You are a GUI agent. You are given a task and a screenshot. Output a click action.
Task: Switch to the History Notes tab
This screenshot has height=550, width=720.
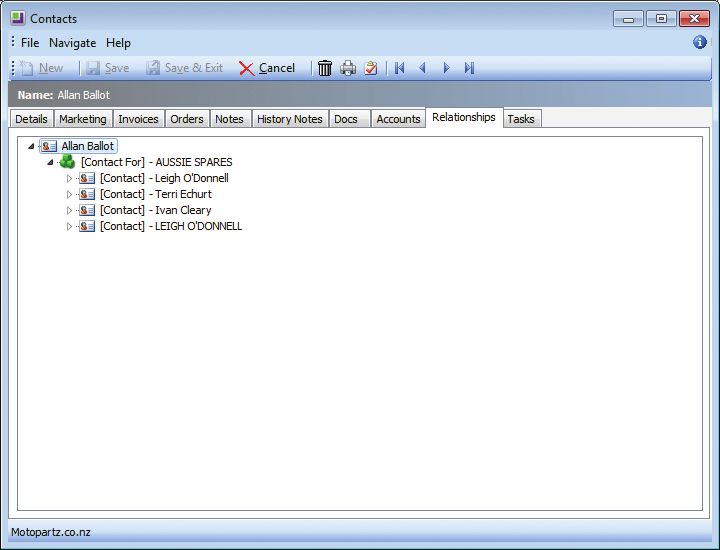coord(290,119)
